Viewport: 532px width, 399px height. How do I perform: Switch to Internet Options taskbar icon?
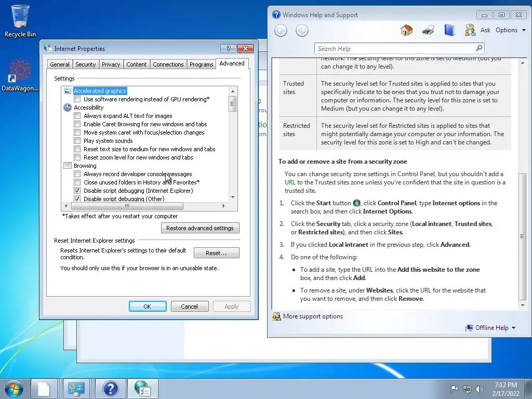142,389
